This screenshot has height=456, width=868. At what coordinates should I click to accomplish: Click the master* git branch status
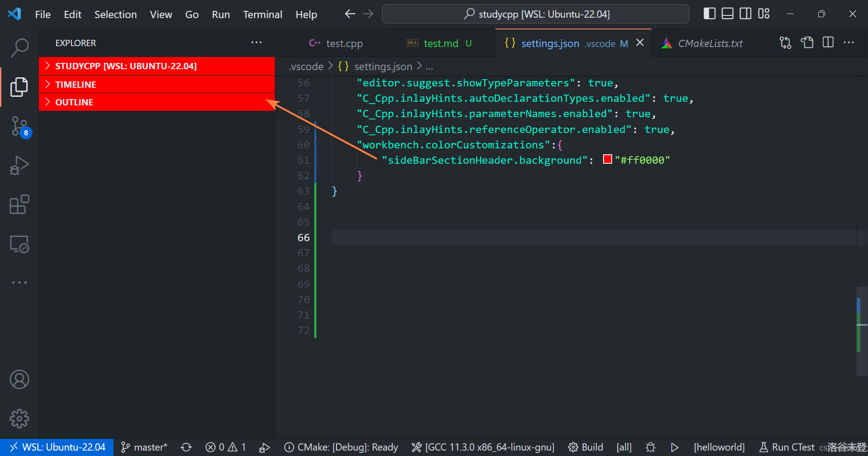144,447
